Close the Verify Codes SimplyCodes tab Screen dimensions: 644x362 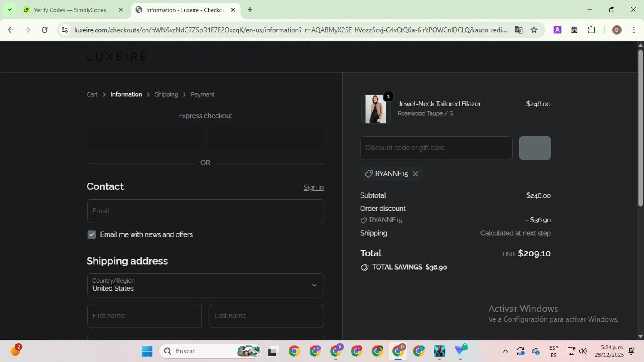click(121, 10)
